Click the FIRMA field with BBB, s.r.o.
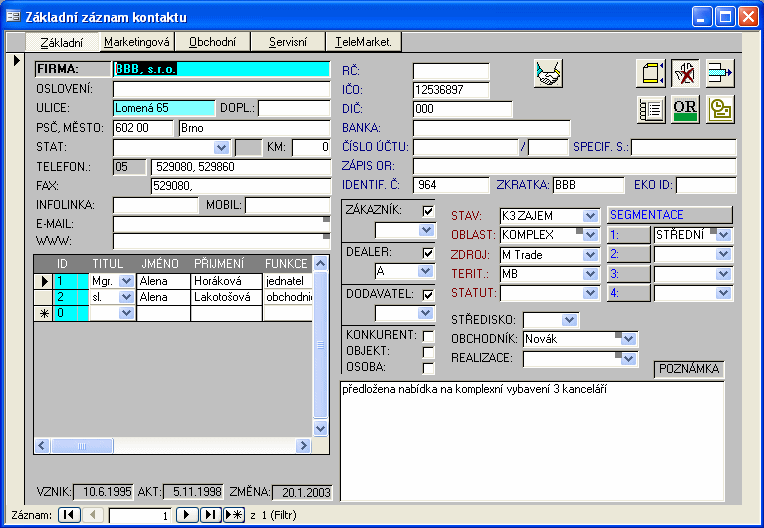This screenshot has height=528, width=764. [221, 69]
